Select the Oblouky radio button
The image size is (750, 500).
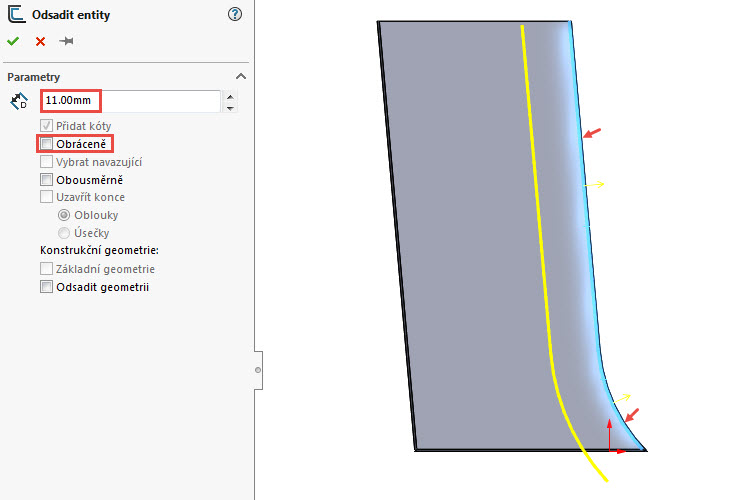point(64,215)
